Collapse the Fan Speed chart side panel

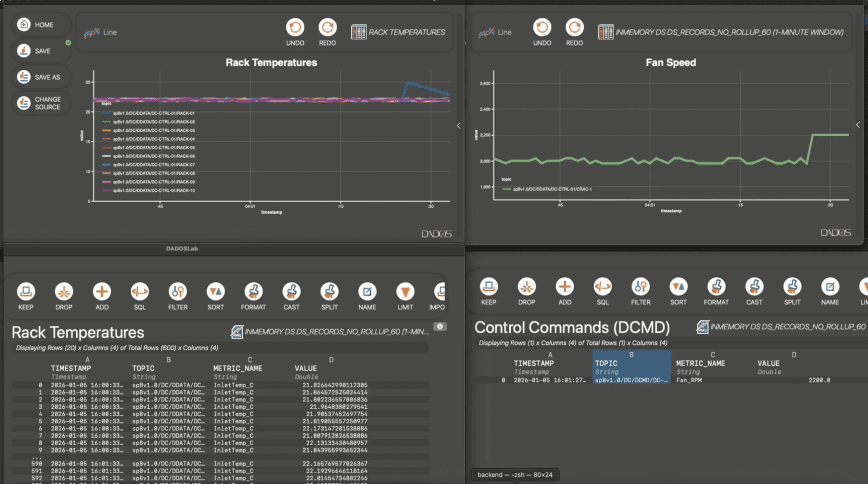click(x=858, y=124)
